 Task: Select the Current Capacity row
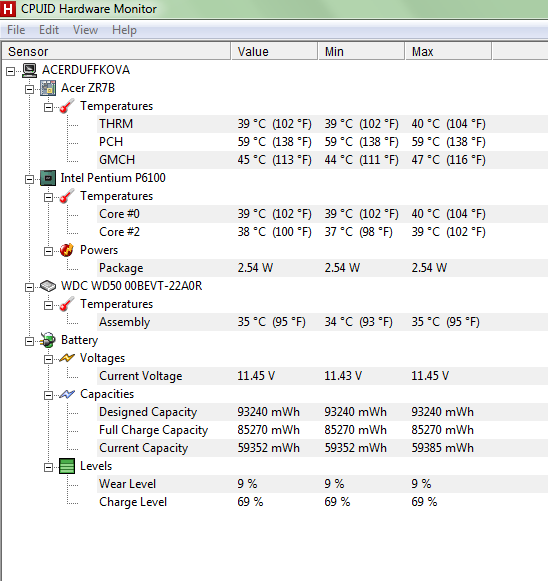[x=322, y=448]
